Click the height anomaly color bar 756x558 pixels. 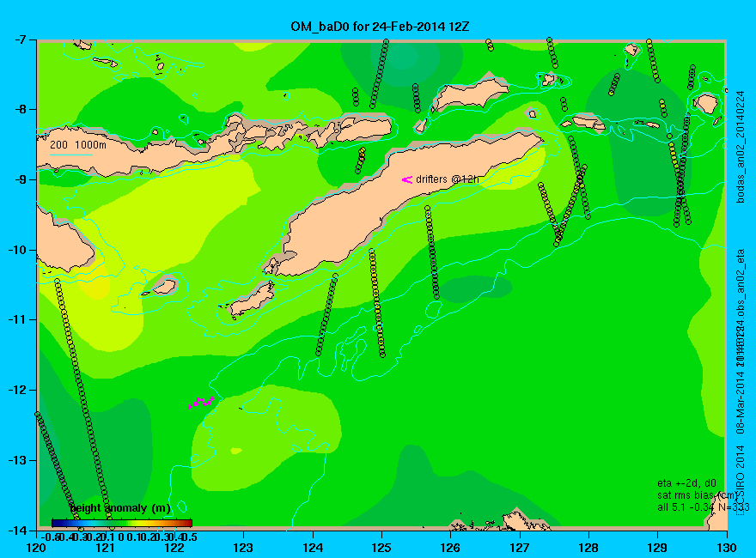point(122,523)
